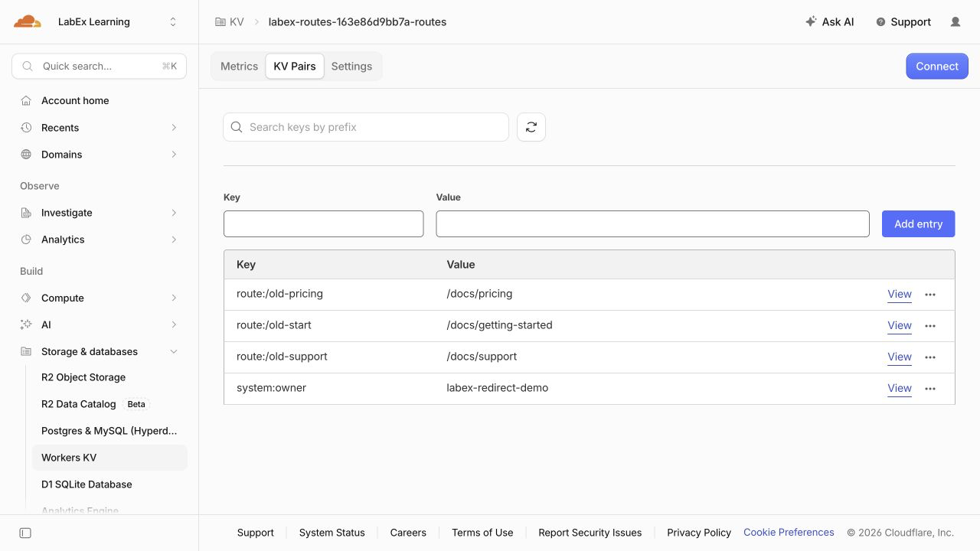980x551 pixels.
Task: Open Cookie Preferences
Action: click(x=789, y=533)
